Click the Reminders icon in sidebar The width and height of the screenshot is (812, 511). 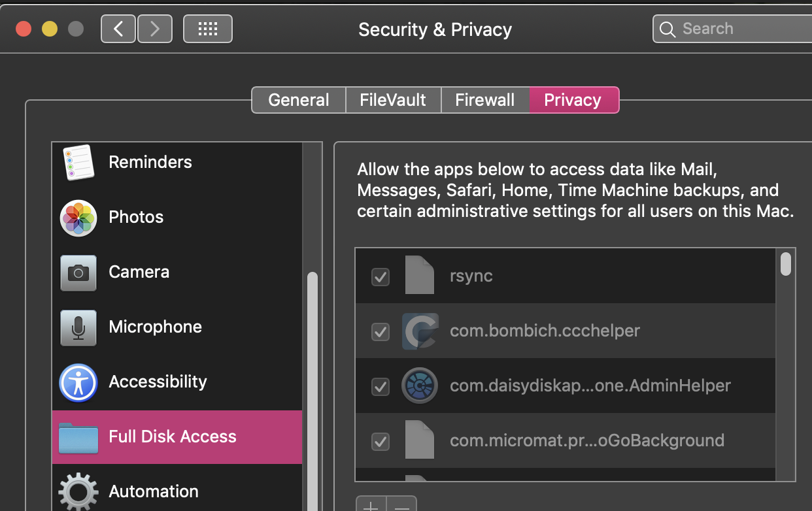click(x=78, y=162)
